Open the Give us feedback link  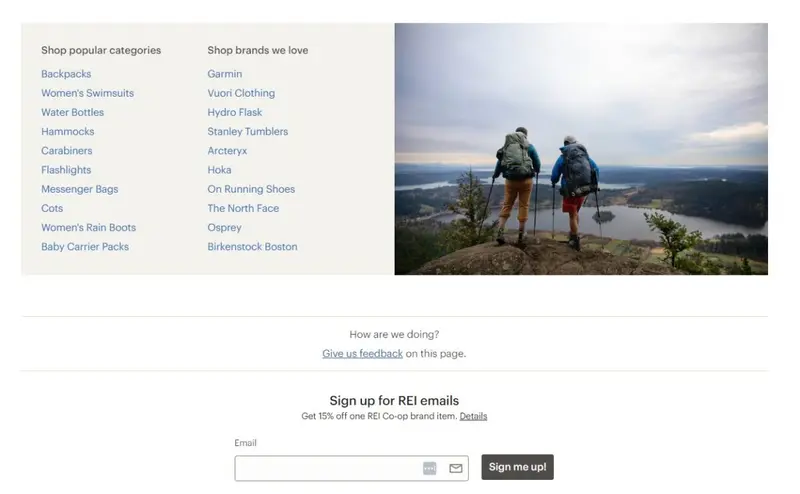pyautogui.click(x=362, y=353)
